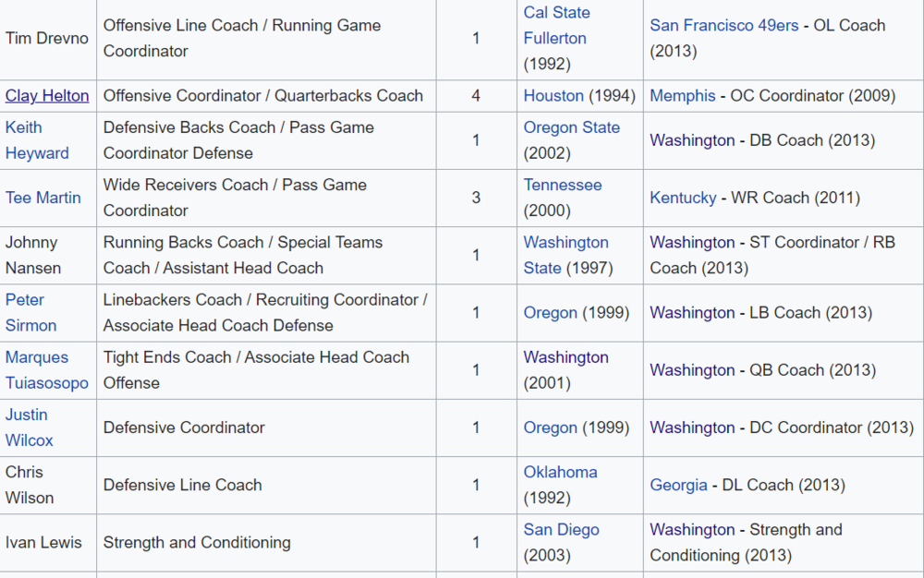
Task: Click the Georgia previous job link
Action: [x=678, y=485]
